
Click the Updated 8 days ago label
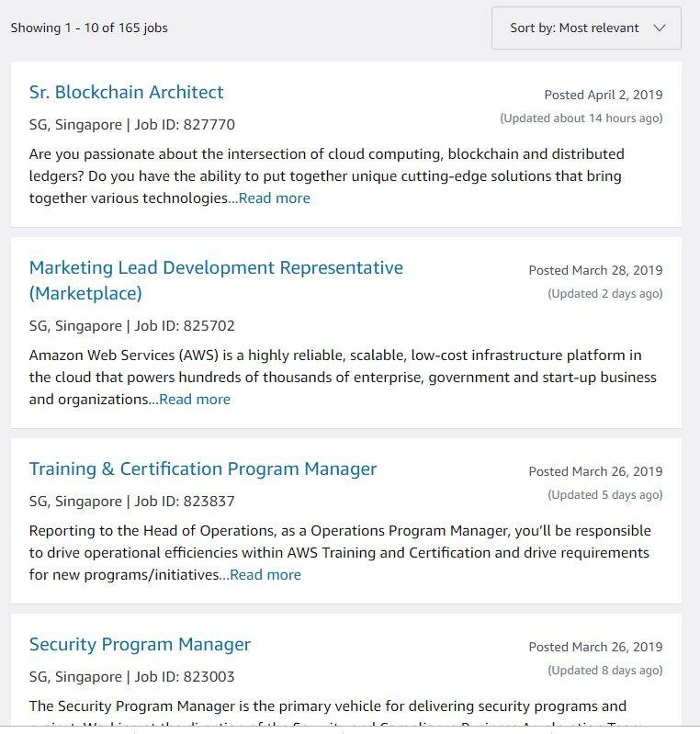coord(604,671)
